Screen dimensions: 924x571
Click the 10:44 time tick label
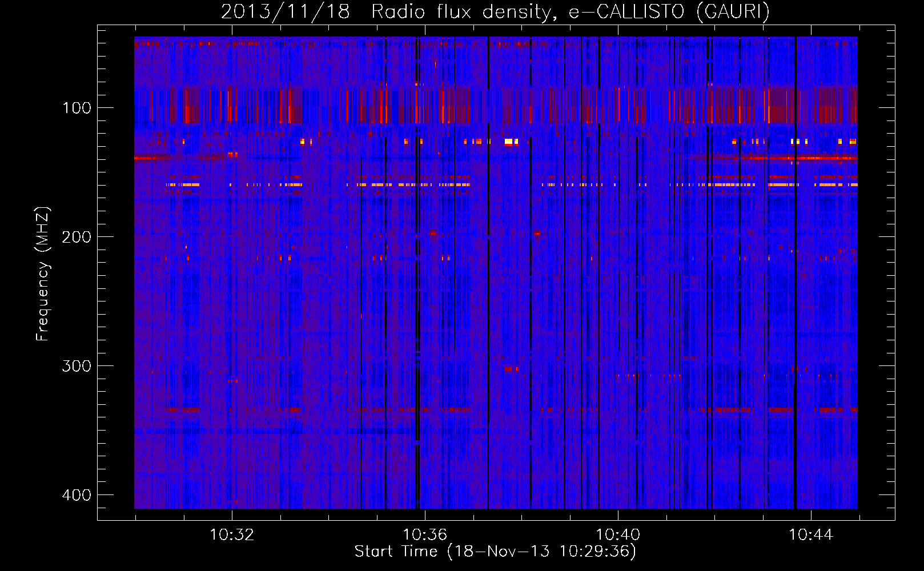(x=811, y=535)
